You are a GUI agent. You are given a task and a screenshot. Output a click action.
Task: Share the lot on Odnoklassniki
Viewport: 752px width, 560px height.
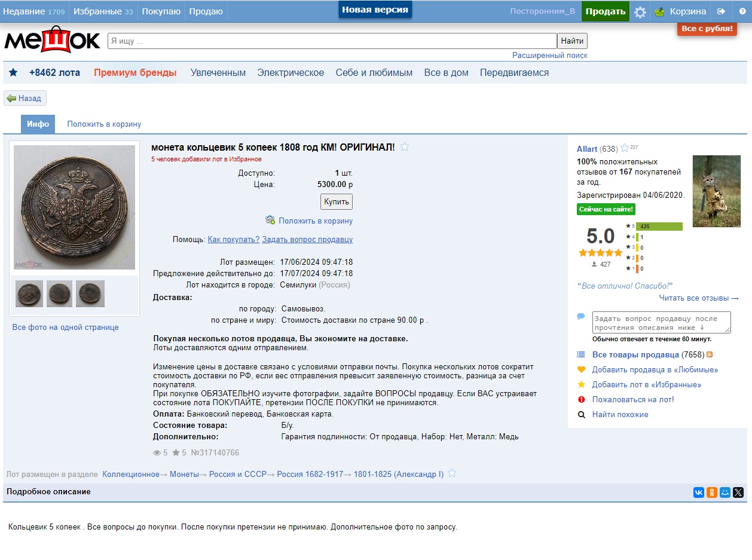point(712,492)
